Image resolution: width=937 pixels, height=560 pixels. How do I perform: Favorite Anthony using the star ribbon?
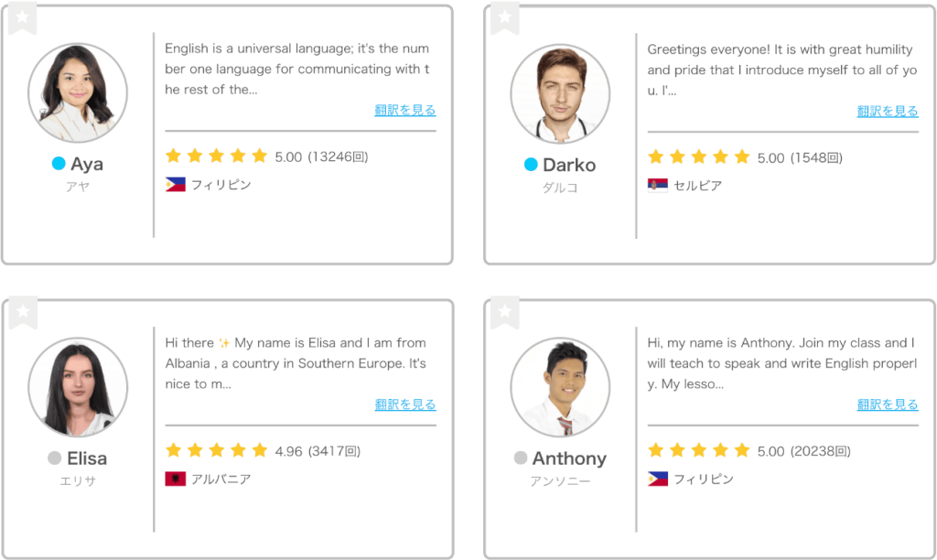504,312
